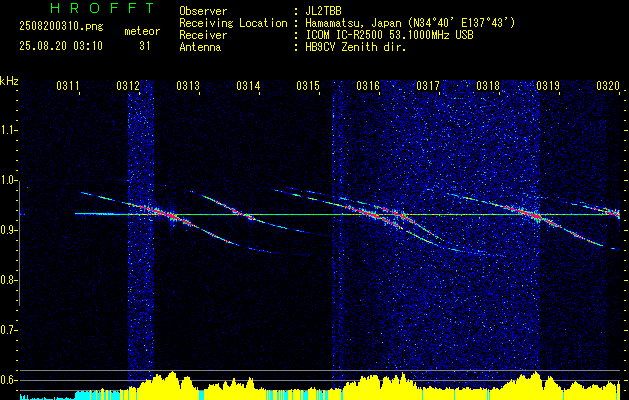The height and width of the screenshot is (400, 629).
Task: Click the 0316 time marker
Action: pyautogui.click(x=368, y=85)
